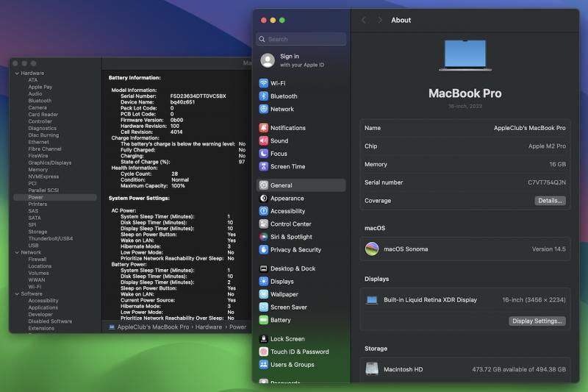Click the Battery icon in sidebar
The width and height of the screenshot is (588, 392).
pos(263,320)
